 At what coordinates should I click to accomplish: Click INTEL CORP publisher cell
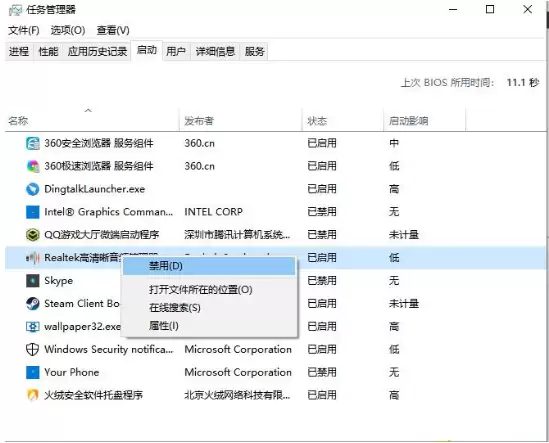213,212
